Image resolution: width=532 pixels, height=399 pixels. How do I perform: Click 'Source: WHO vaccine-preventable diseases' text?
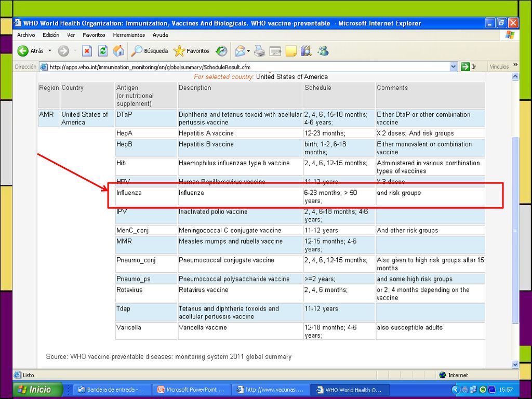tap(109, 356)
